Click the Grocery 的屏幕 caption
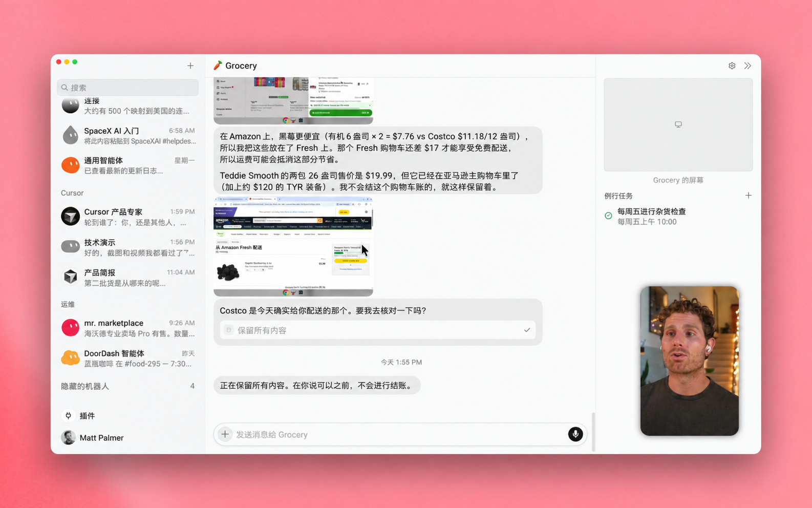 [678, 180]
